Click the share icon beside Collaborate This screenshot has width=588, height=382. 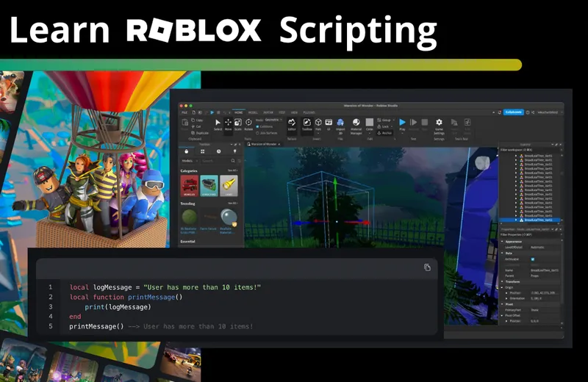click(533, 112)
